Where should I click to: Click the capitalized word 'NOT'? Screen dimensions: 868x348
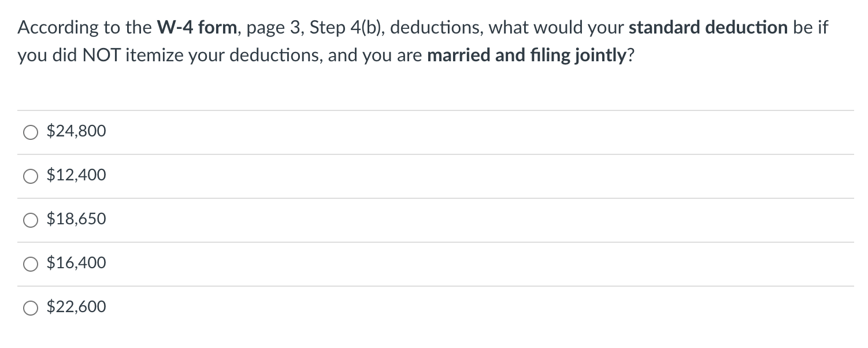click(99, 56)
